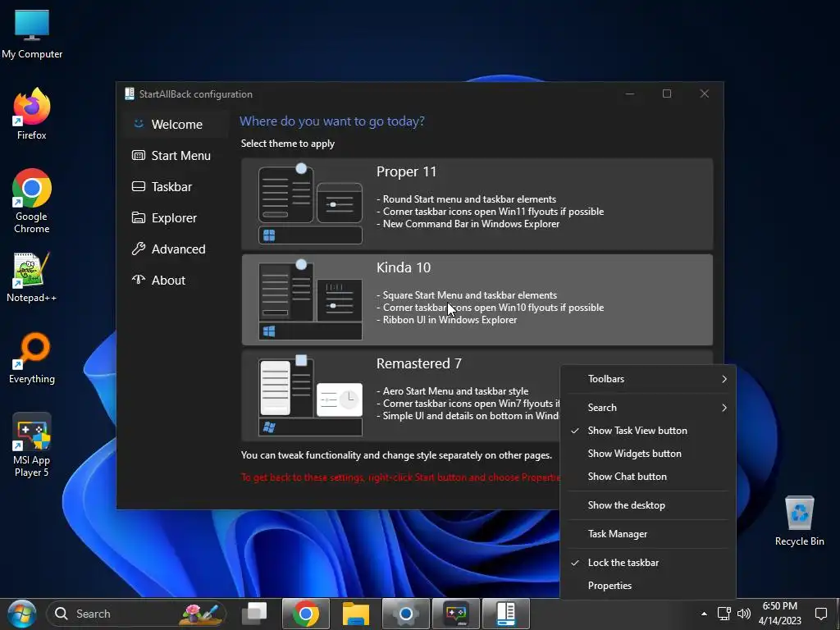Select StartAllBack icon in the taskbar

505,614
